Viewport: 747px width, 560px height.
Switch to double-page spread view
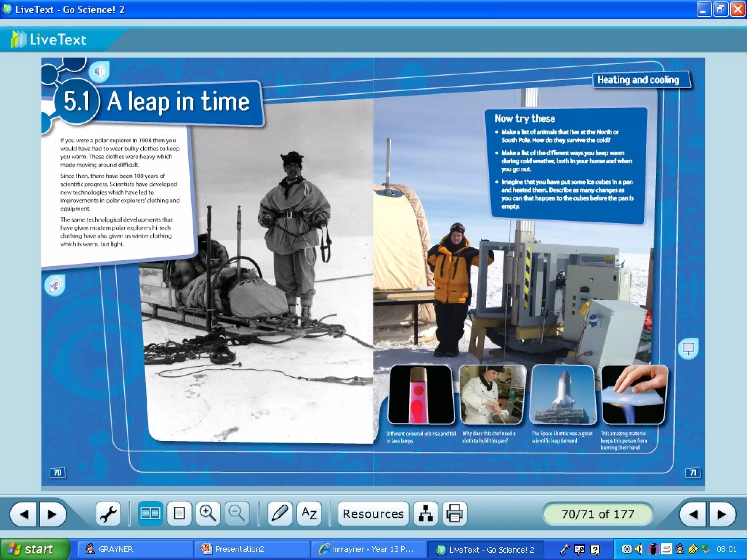tap(150, 514)
